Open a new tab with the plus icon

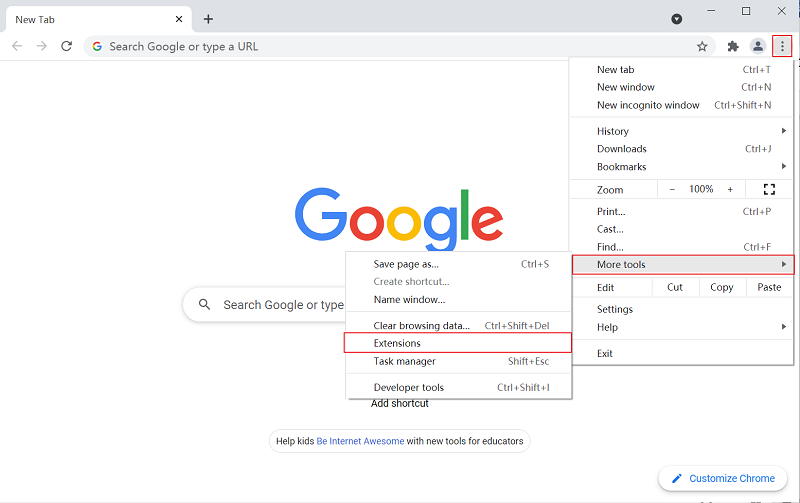208,19
